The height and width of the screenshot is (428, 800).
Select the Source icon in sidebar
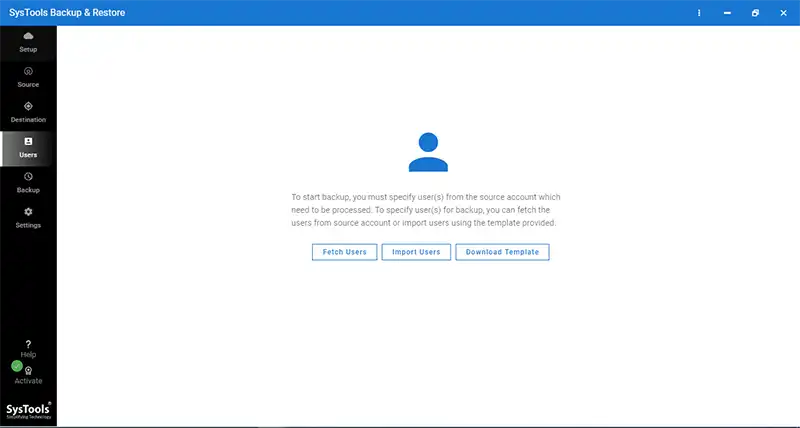point(28,71)
